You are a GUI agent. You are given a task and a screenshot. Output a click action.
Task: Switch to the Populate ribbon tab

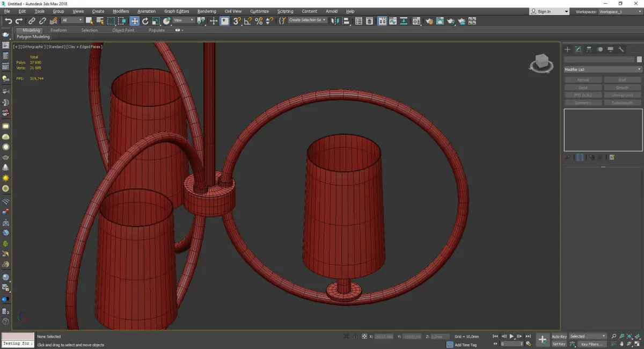[157, 30]
